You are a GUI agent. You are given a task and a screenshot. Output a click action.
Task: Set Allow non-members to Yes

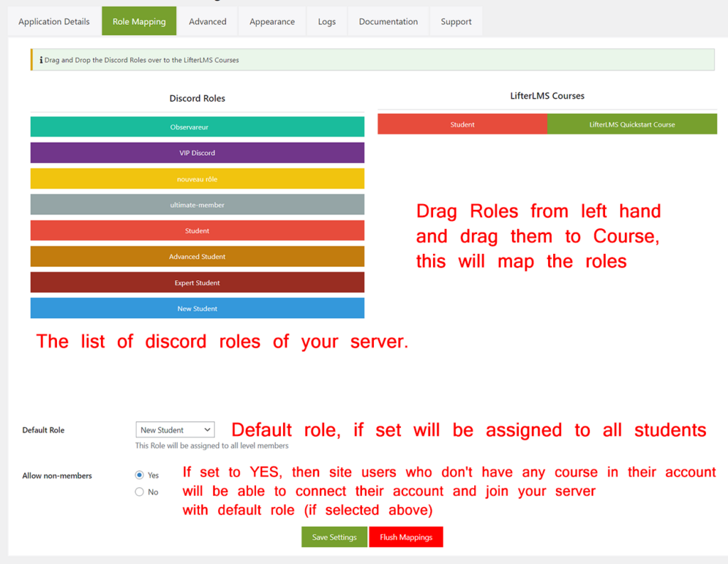pos(139,475)
